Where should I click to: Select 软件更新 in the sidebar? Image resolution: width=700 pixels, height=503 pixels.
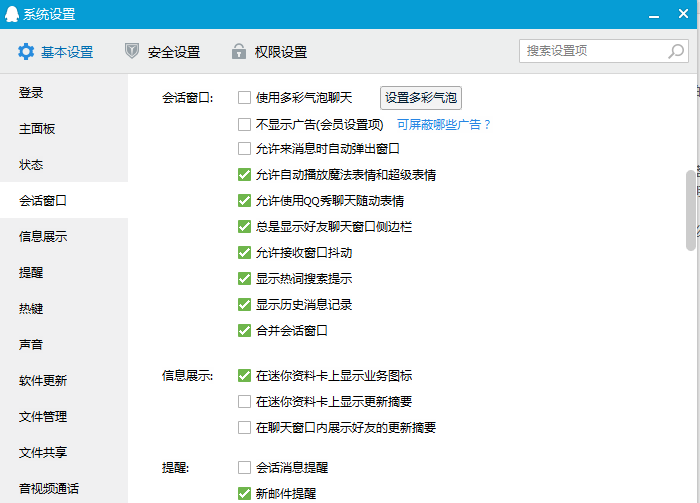64,381
